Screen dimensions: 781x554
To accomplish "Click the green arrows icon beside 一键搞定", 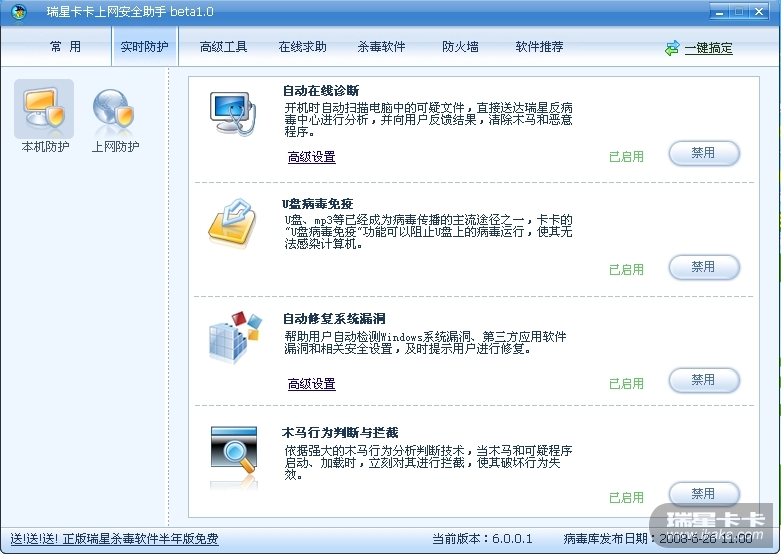I will (672, 48).
